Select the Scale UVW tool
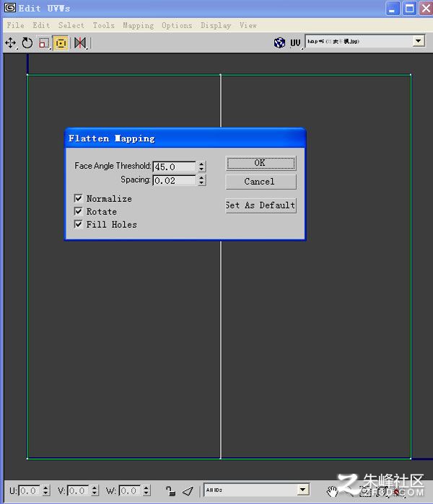This screenshot has width=433, height=504. pos(44,43)
